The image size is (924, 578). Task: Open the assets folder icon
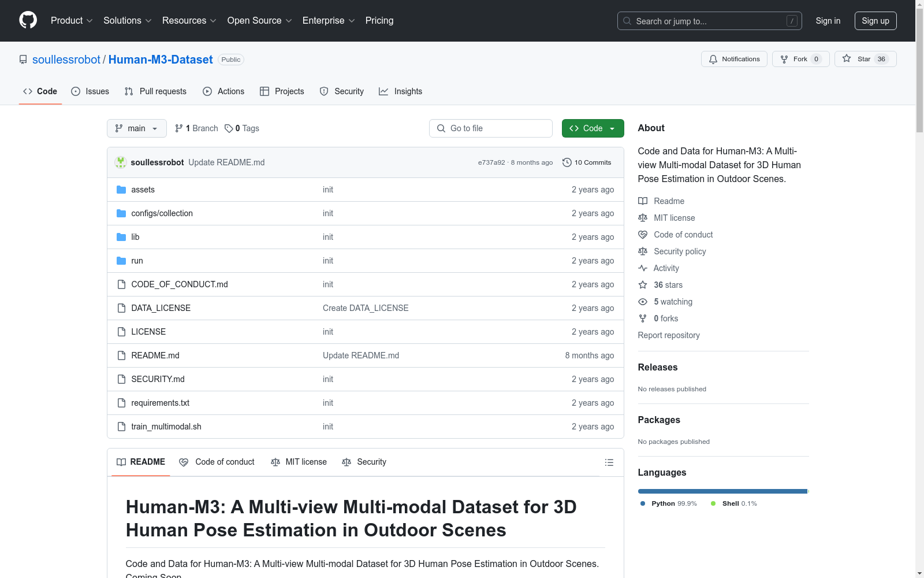click(x=121, y=190)
